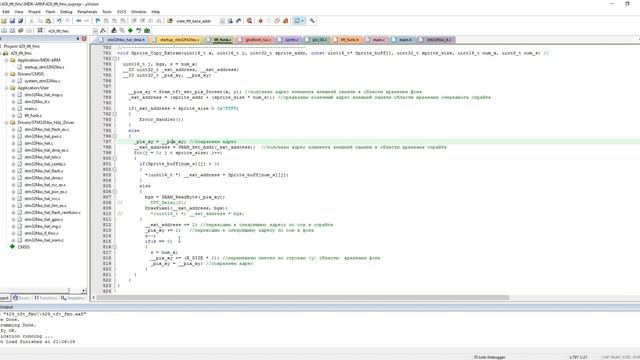This screenshot has height=360, width=640.
Task: Open the Project menu
Action: pyautogui.click(x=34, y=12)
